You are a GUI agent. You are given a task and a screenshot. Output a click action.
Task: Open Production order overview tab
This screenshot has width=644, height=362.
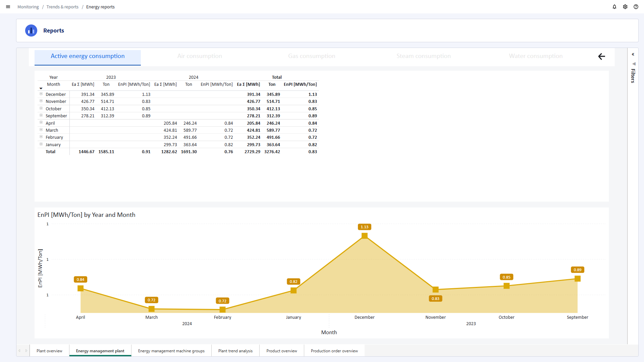pos(334,351)
